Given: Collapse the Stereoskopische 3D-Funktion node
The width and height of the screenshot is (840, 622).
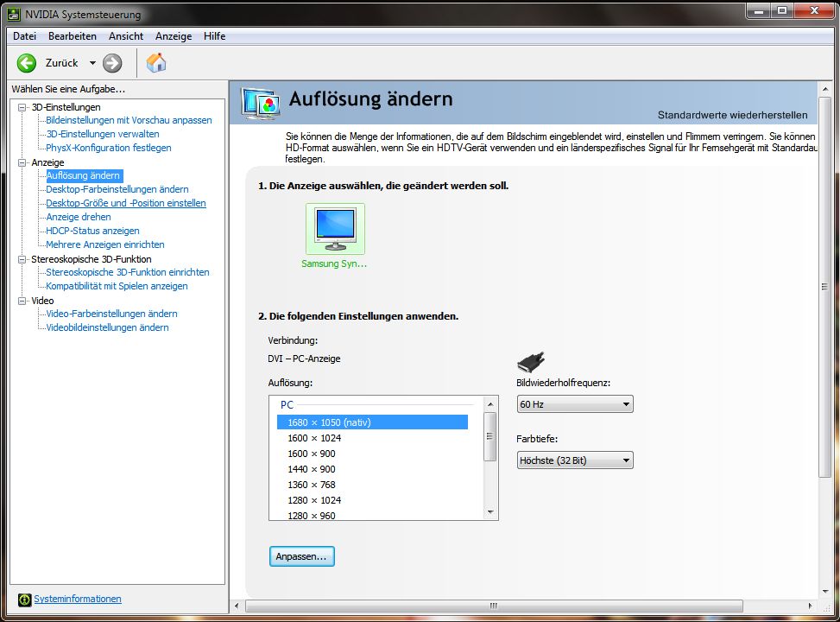Looking at the screenshot, I should click(22, 259).
